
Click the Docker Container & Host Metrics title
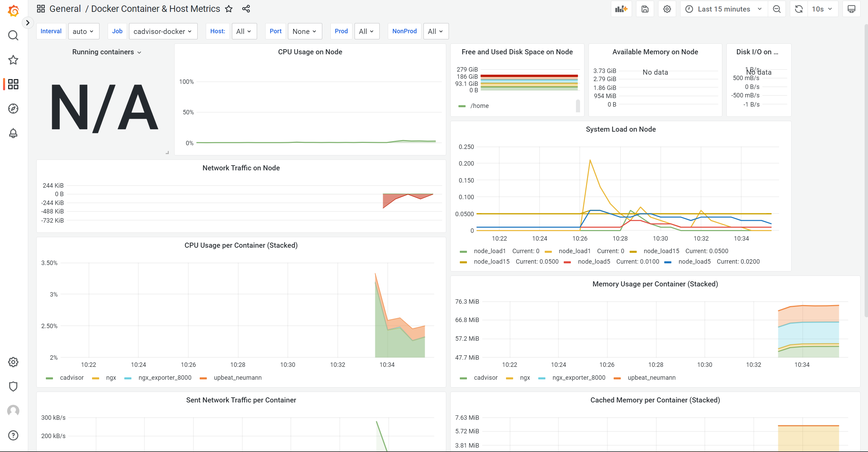tap(156, 9)
